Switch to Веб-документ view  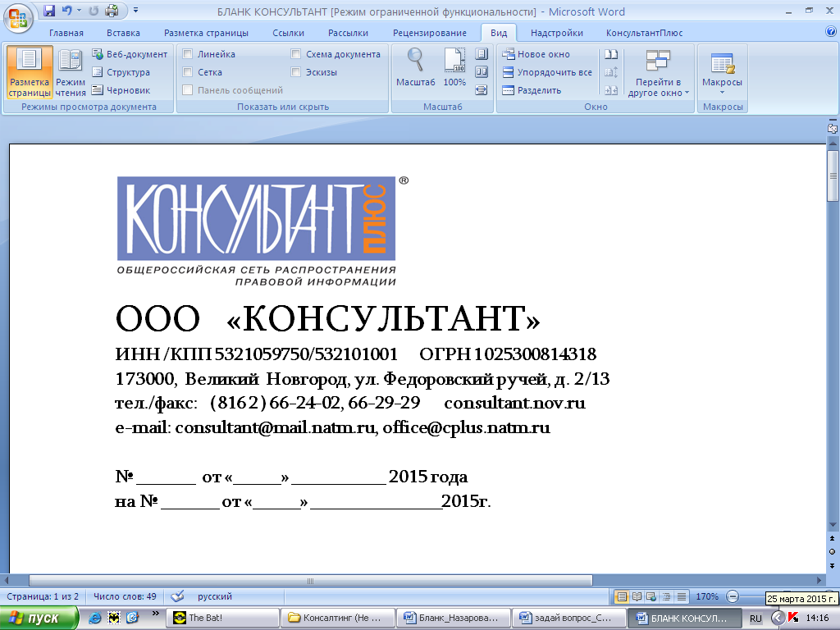point(130,54)
